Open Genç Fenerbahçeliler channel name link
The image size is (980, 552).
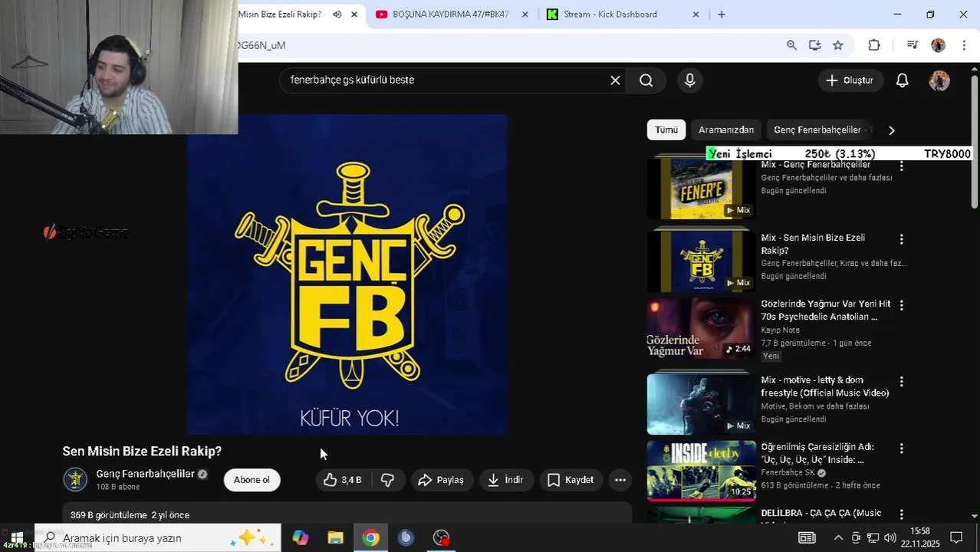(x=145, y=474)
